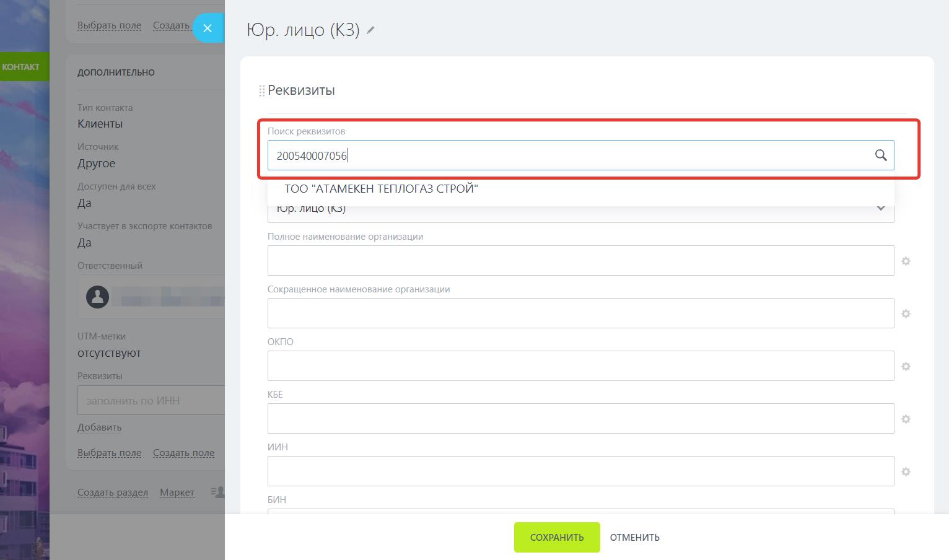Click the КБЕ input field

click(x=581, y=419)
